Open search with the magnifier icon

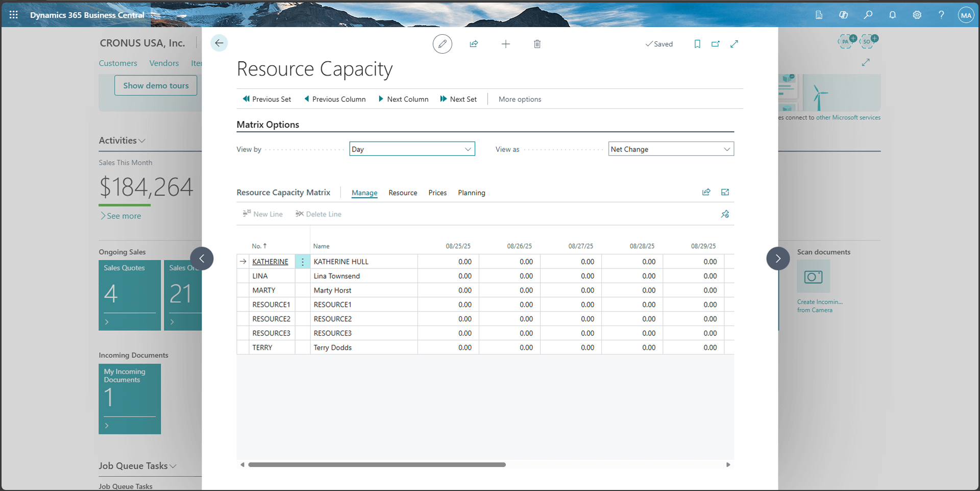[868, 15]
